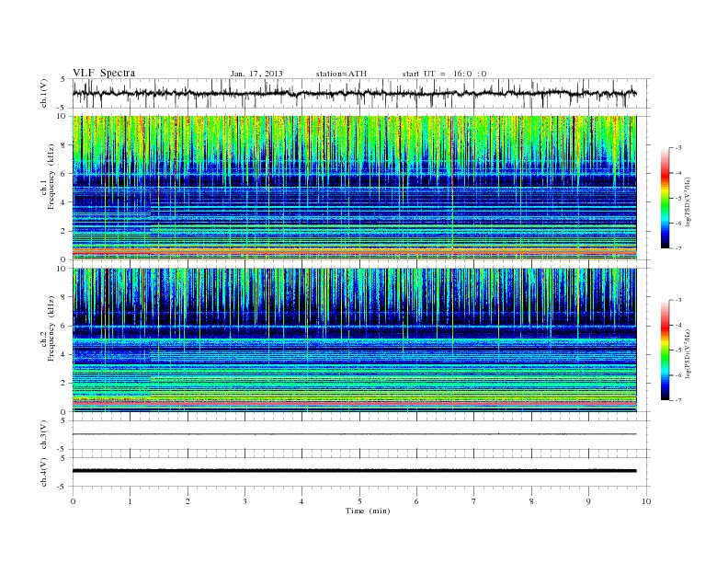Click the "7" tick on the time axis
This screenshot has width=728, height=563.
pyautogui.click(x=474, y=501)
